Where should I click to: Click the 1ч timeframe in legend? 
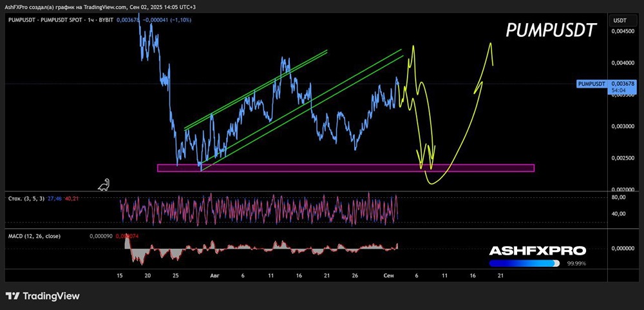click(x=92, y=20)
